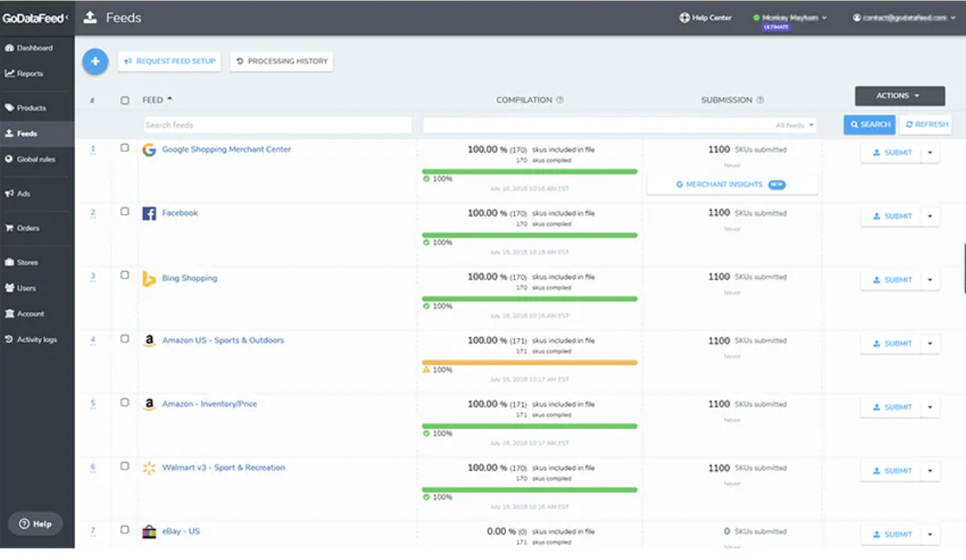Check the Amazon US - Sports & Outdoors checkbox
Screen dimensions: 966x560
click(125, 339)
